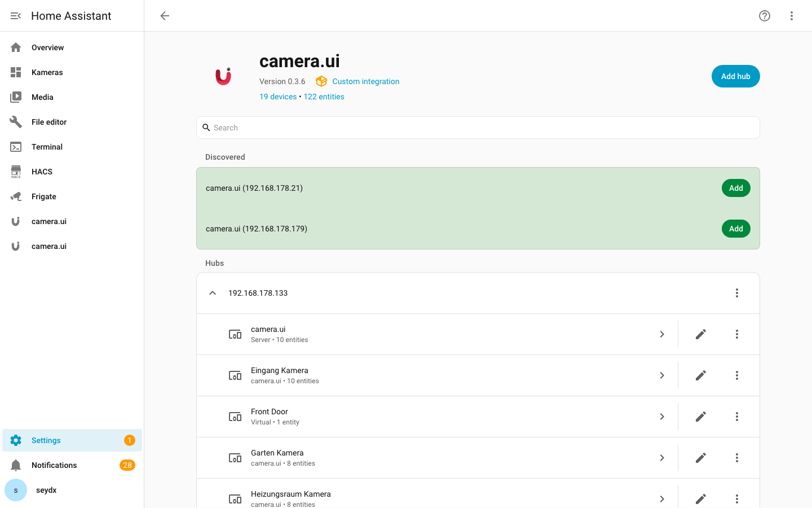
Task: Open Eingang Kamera via its chevron
Action: [662, 375]
